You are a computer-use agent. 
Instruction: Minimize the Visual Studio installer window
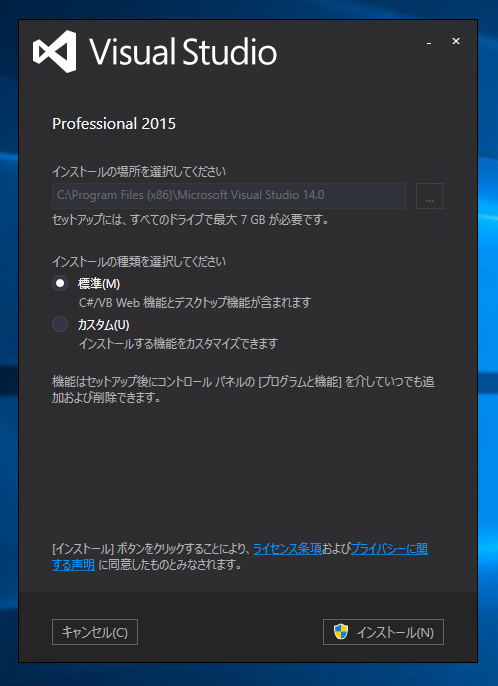429,42
